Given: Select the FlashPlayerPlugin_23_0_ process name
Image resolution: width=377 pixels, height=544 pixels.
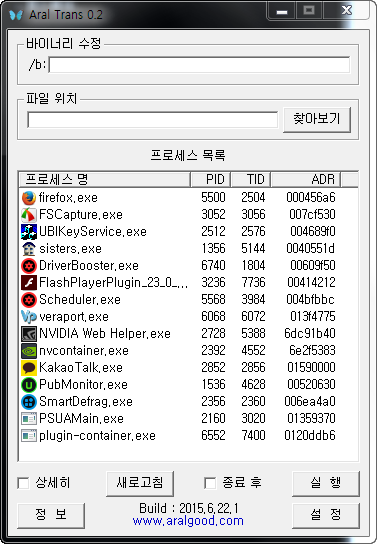Looking at the screenshot, I should tap(113, 283).
